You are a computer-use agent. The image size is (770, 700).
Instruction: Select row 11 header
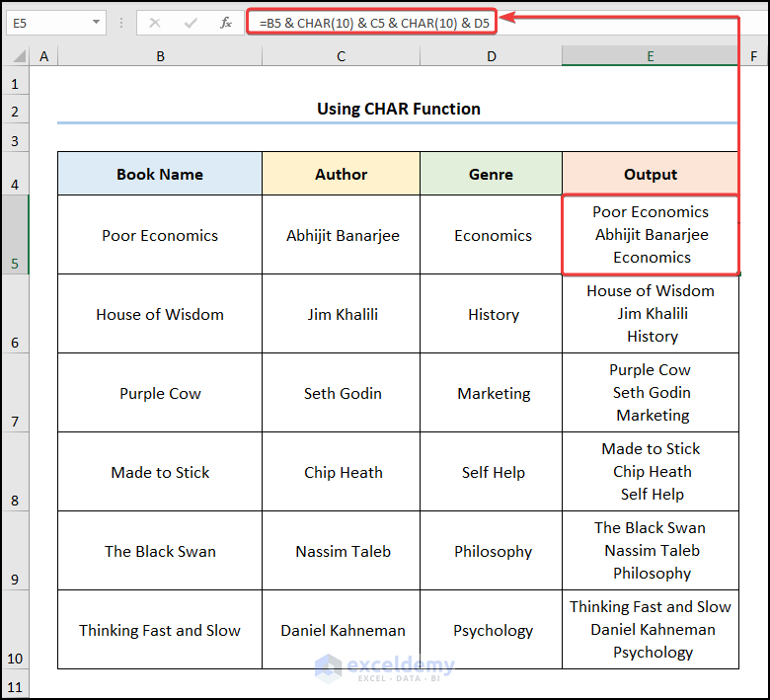pyautogui.click(x=15, y=685)
